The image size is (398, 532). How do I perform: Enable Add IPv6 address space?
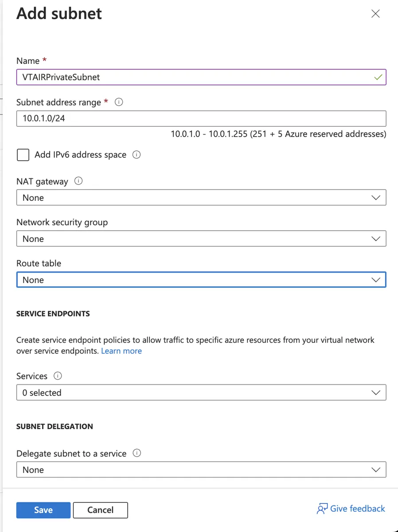click(23, 155)
